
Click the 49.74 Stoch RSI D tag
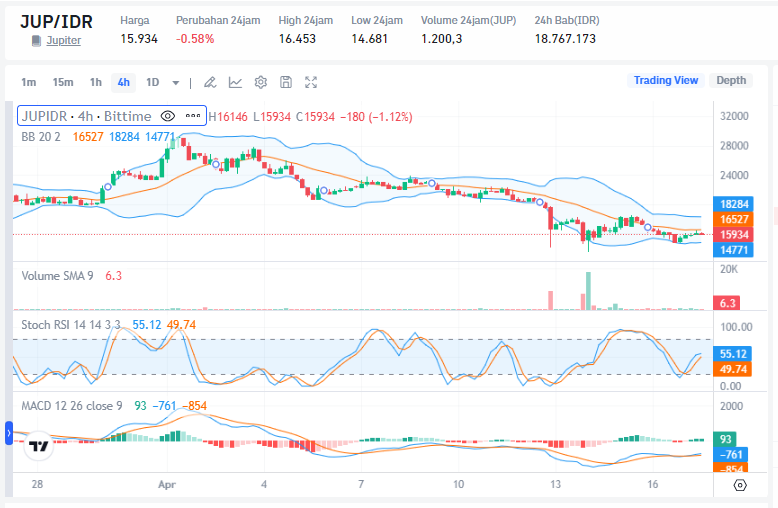click(732, 369)
